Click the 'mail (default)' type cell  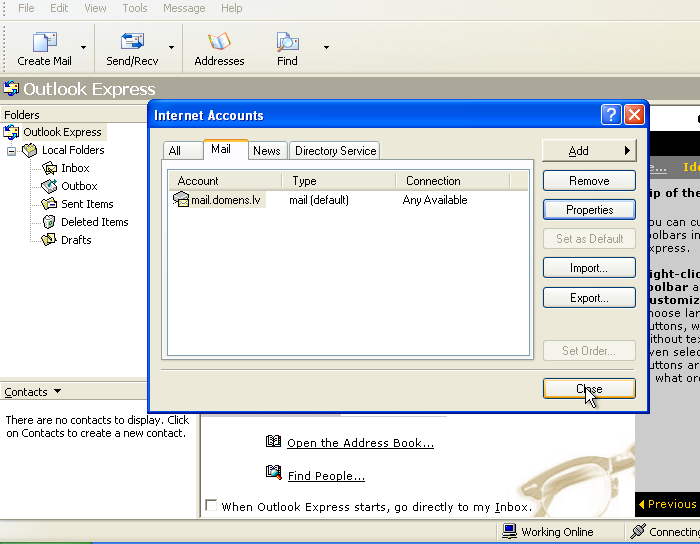click(x=319, y=200)
